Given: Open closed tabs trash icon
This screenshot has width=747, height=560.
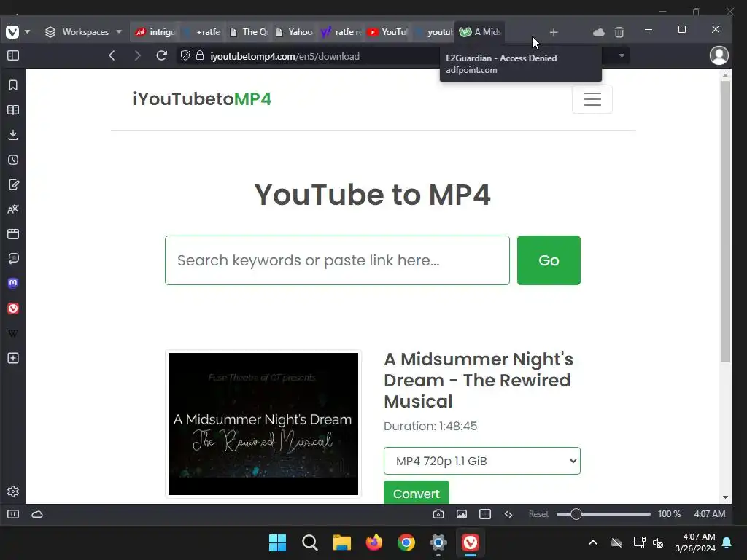Looking at the screenshot, I should pyautogui.click(x=619, y=32).
